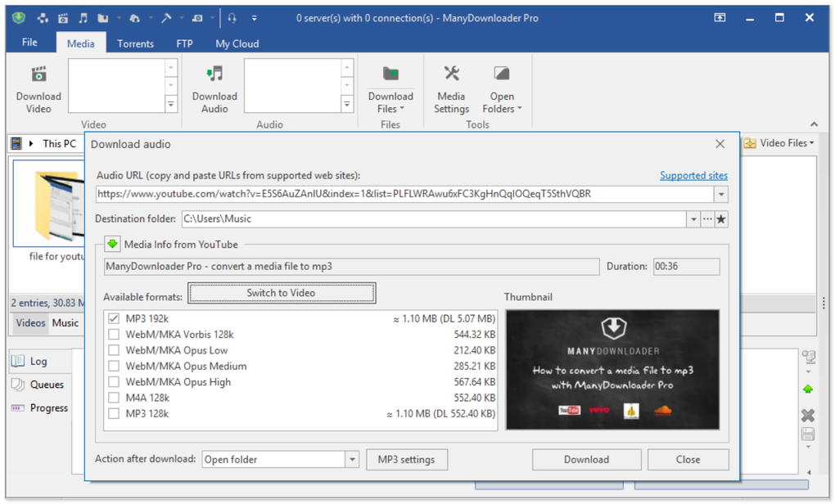Open the customize quick access toolbar arrow
Image resolution: width=835 pixels, height=504 pixels.
(255, 18)
